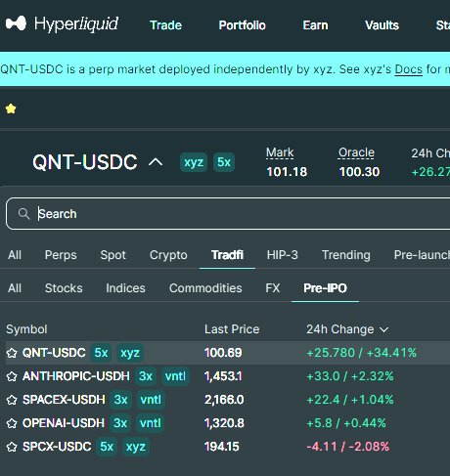
Task: Click the vntl badge in ANTHROPIC-USDH row
Action: pos(175,376)
